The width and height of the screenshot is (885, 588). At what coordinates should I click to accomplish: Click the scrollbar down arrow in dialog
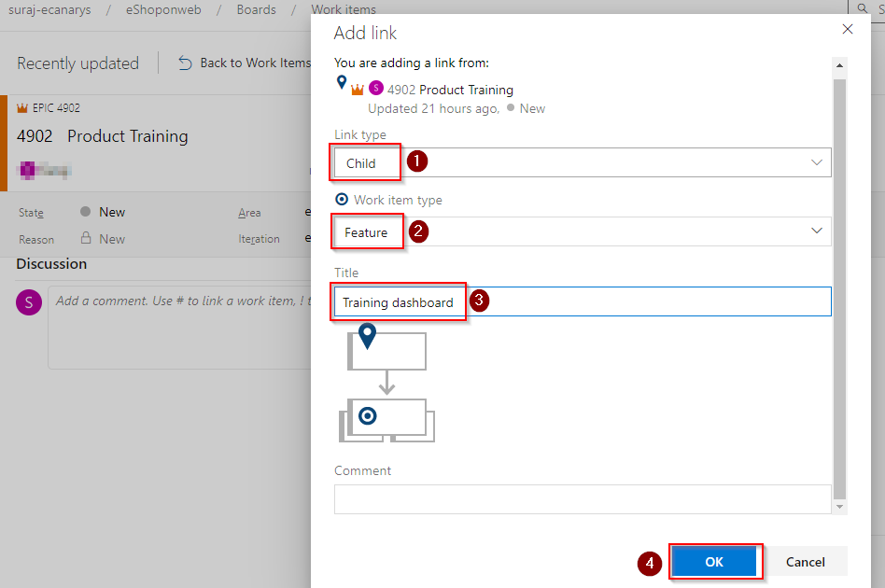840,507
